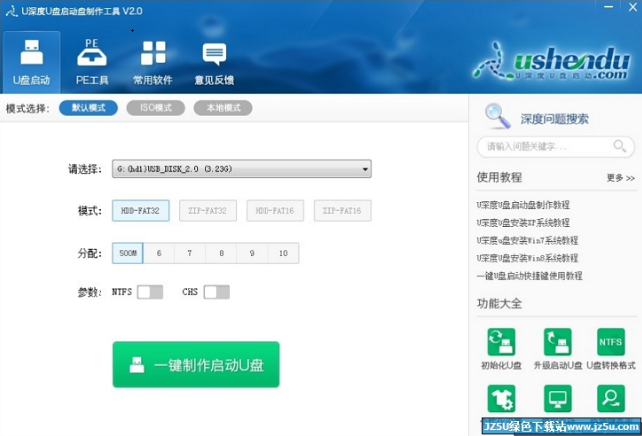Select allocation option 8

221,253
